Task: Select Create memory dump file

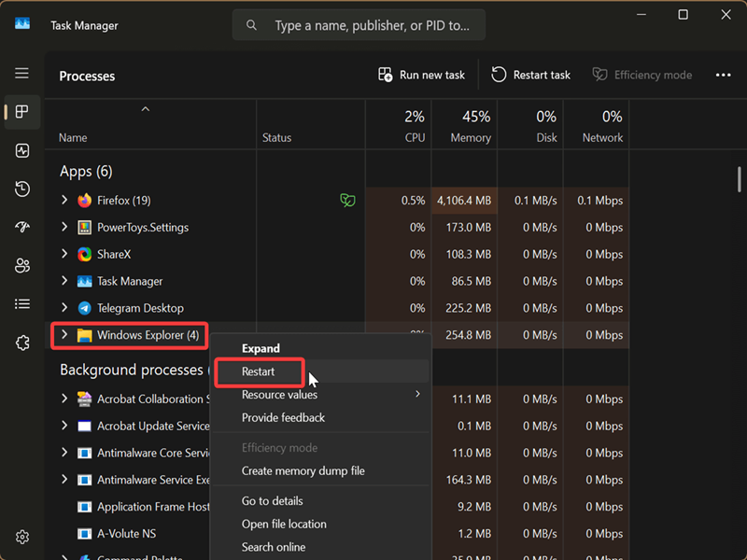Action: coord(303,471)
